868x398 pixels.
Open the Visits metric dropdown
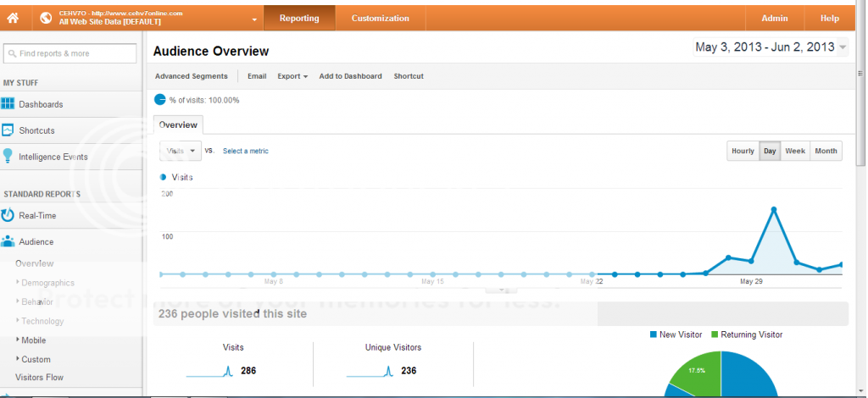(181, 151)
